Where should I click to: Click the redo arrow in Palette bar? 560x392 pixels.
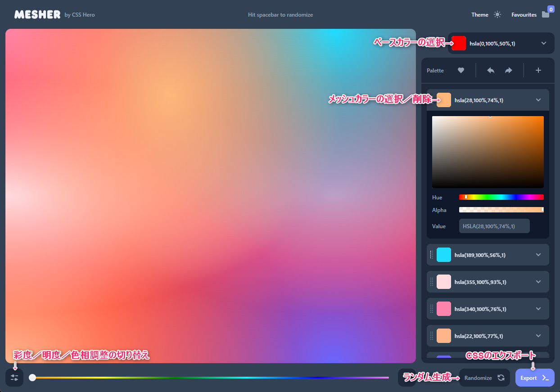(509, 70)
